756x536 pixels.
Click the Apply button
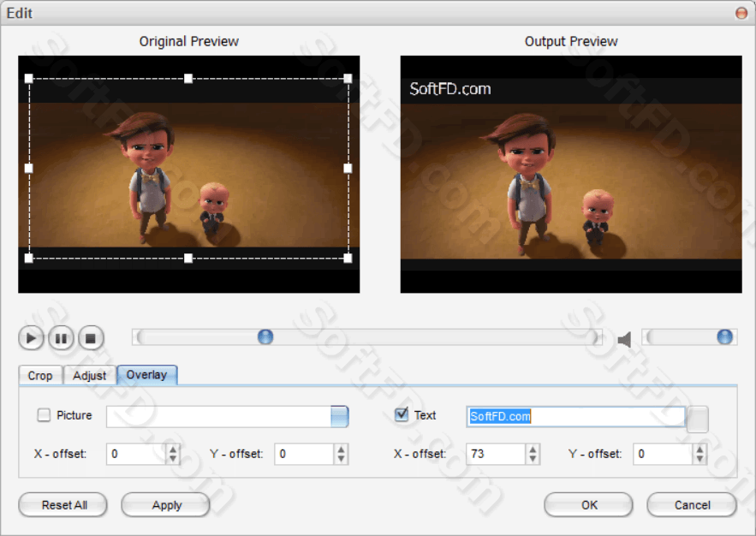[x=166, y=504]
